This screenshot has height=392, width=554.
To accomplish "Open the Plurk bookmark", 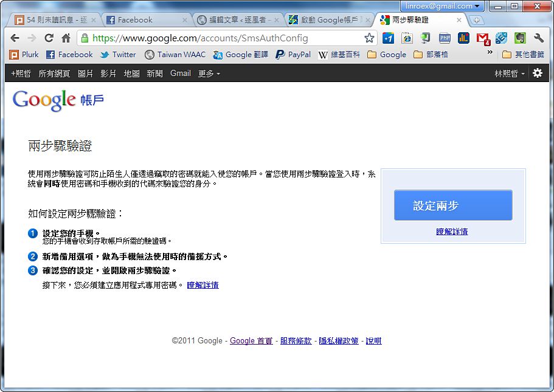I will [24, 54].
